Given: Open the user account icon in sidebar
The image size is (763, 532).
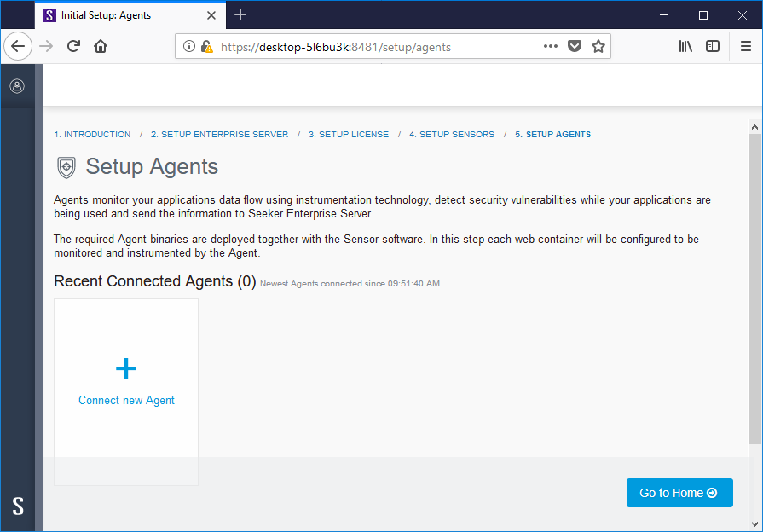Looking at the screenshot, I should click(x=17, y=85).
